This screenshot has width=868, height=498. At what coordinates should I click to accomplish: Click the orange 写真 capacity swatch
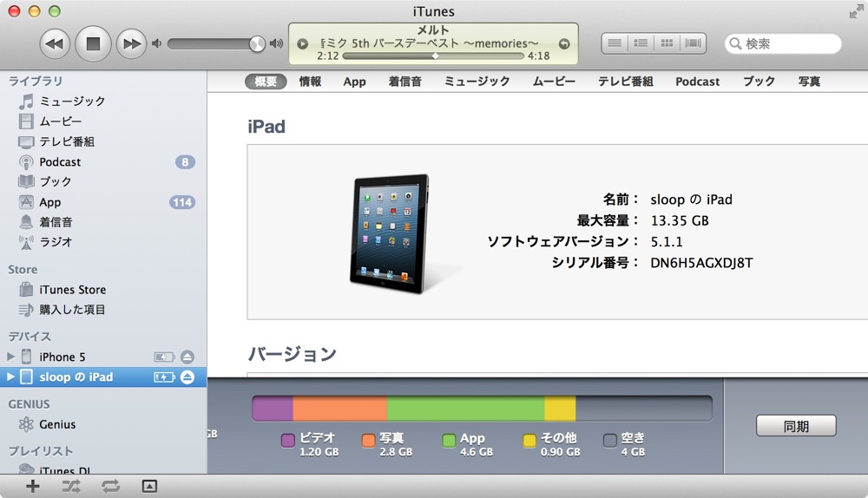click(369, 441)
